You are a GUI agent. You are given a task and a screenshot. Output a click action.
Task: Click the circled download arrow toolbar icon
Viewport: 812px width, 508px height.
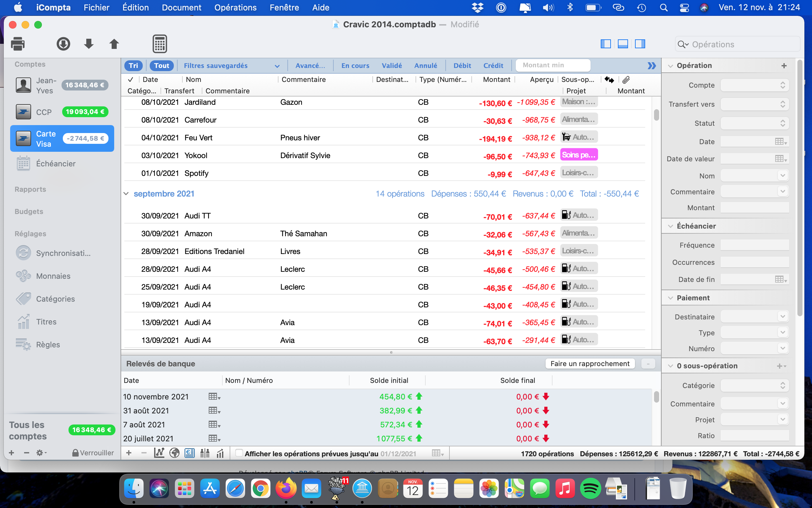pos(63,44)
